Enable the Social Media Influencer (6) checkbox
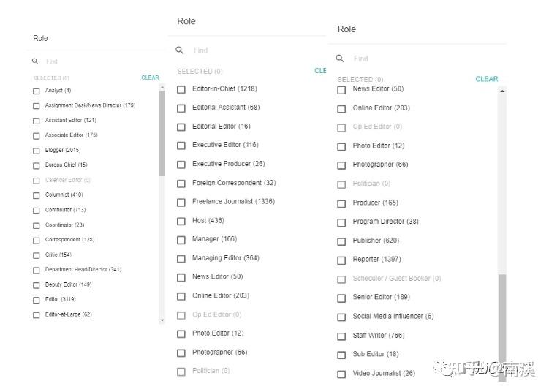The width and height of the screenshot is (549, 392). tap(341, 317)
